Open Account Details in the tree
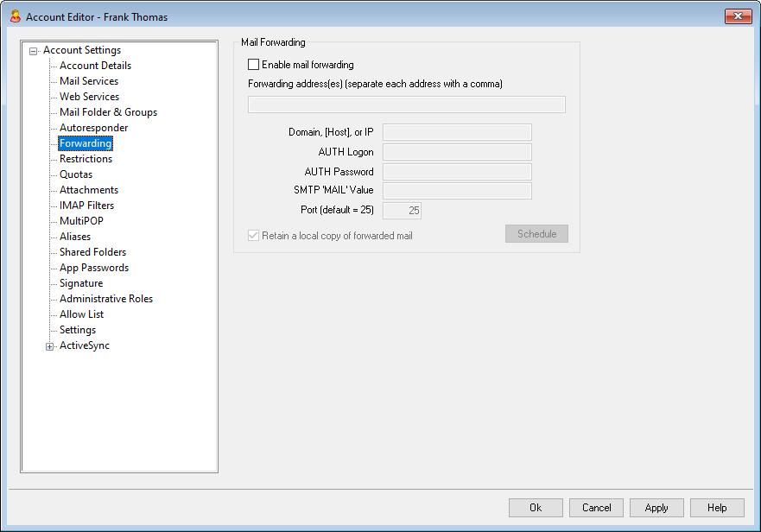The height and width of the screenshot is (532, 761). coord(95,66)
